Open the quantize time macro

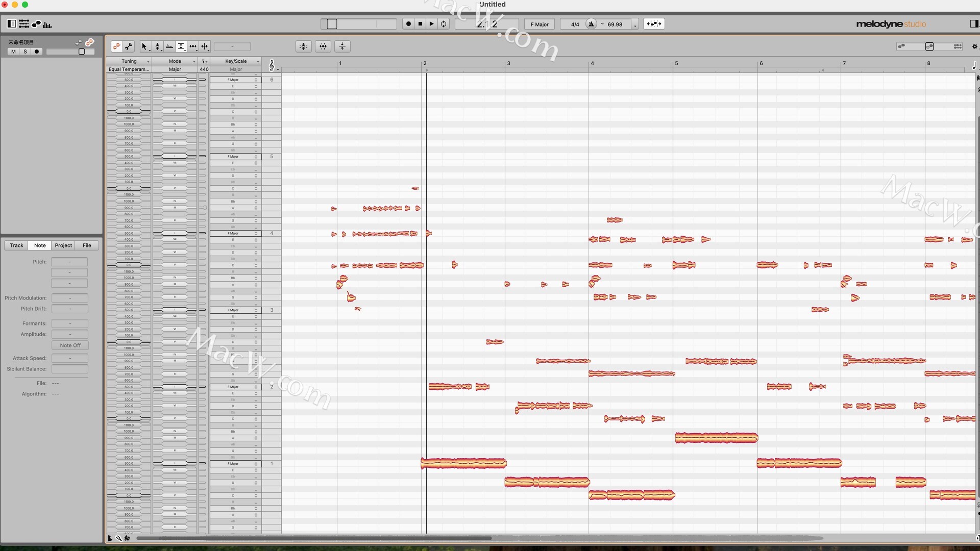[x=323, y=46]
